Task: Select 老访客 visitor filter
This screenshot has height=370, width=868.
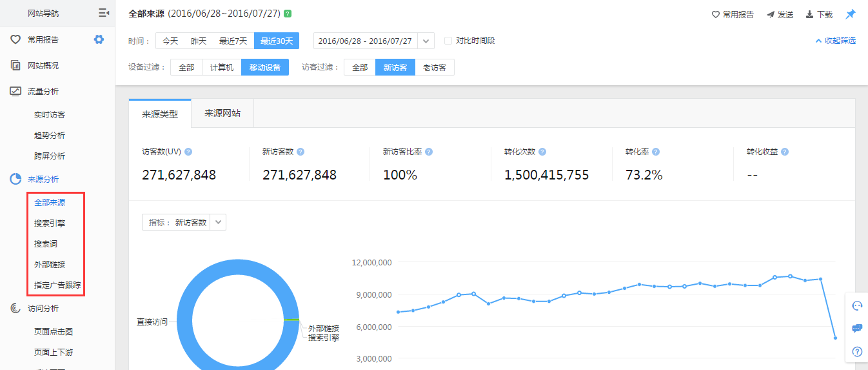Action: pyautogui.click(x=435, y=67)
